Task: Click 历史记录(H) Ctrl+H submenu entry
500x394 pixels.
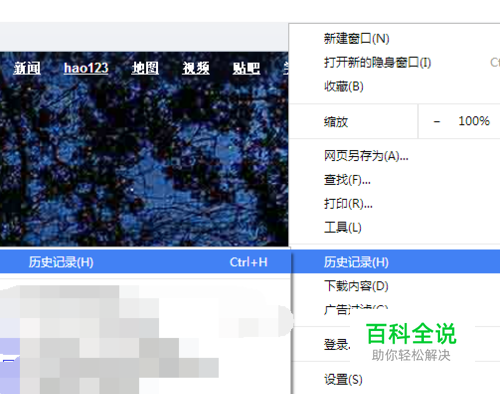Action: coord(145,262)
